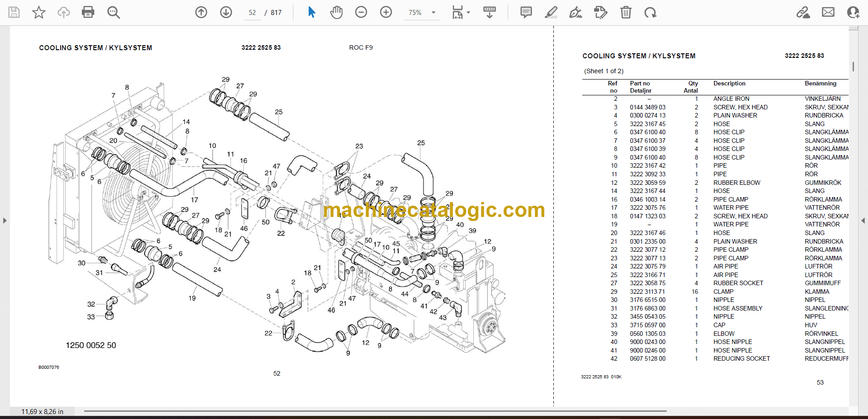Screen dimensions: 868x419
Task: Click the drawing code B0007076
Action: (49, 367)
